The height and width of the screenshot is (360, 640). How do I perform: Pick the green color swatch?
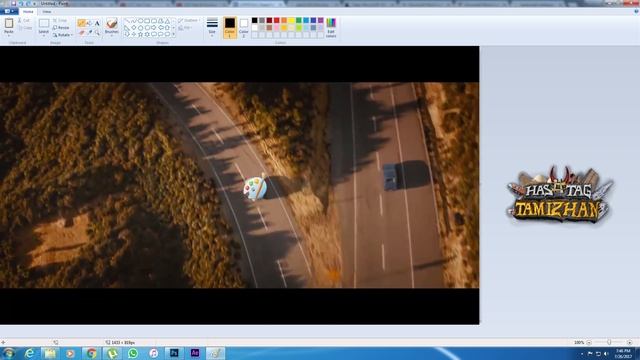pyautogui.click(x=298, y=20)
